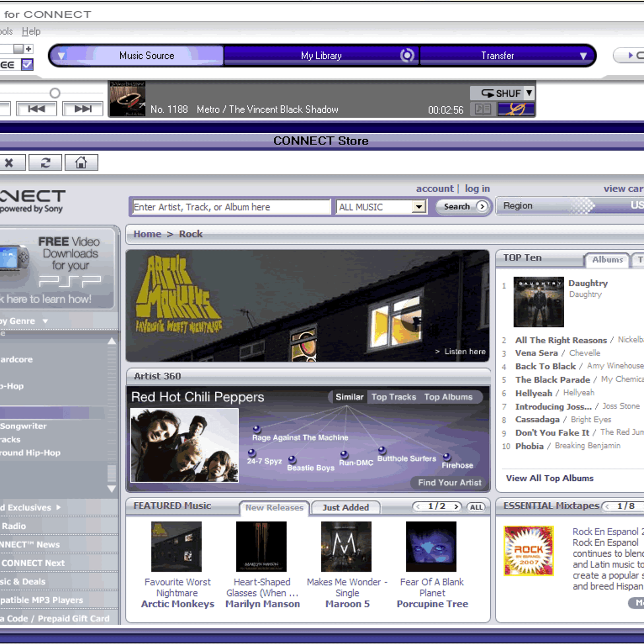Uncheck the checkbox beside EE
Screen dimensions: 644x644
click(x=27, y=64)
